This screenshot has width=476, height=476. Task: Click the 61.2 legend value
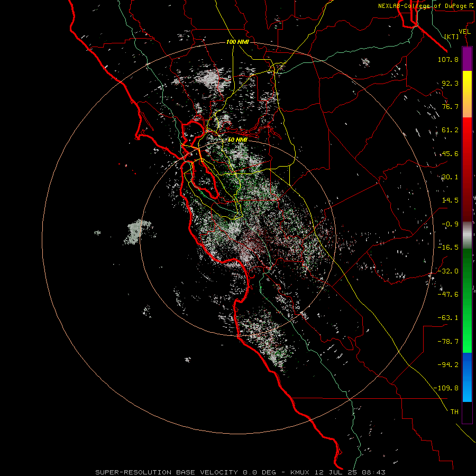coord(450,130)
